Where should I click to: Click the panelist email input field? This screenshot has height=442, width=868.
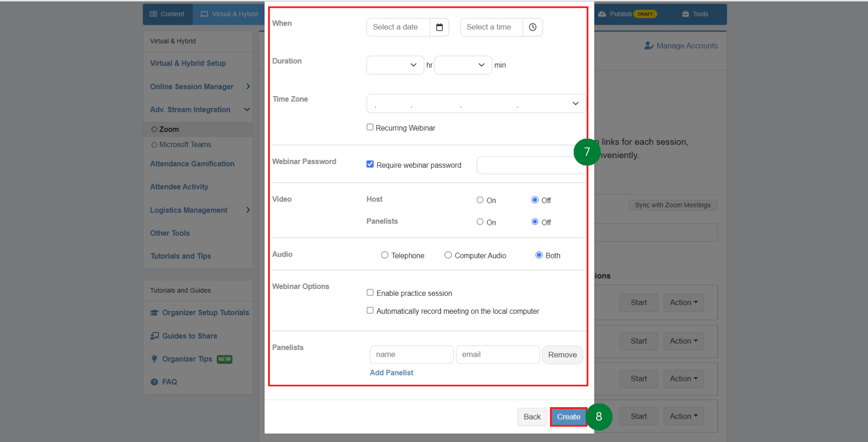pyautogui.click(x=498, y=355)
